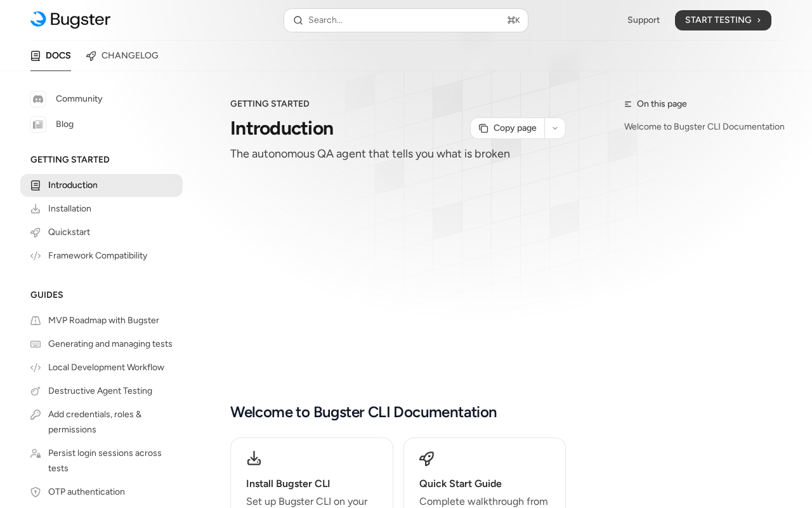Switch to the DOCS tab
The image size is (812, 508).
[x=51, y=56]
